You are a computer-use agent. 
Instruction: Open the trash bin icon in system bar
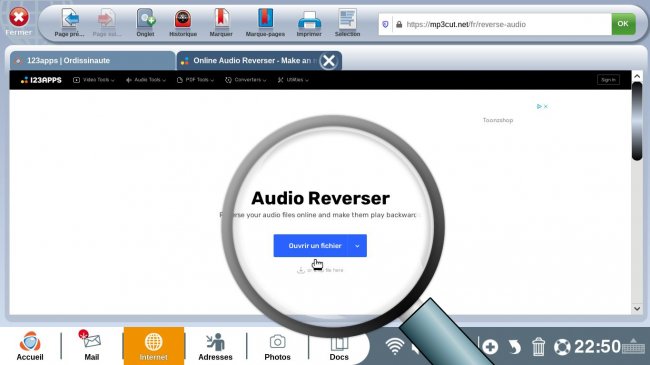(x=538, y=346)
